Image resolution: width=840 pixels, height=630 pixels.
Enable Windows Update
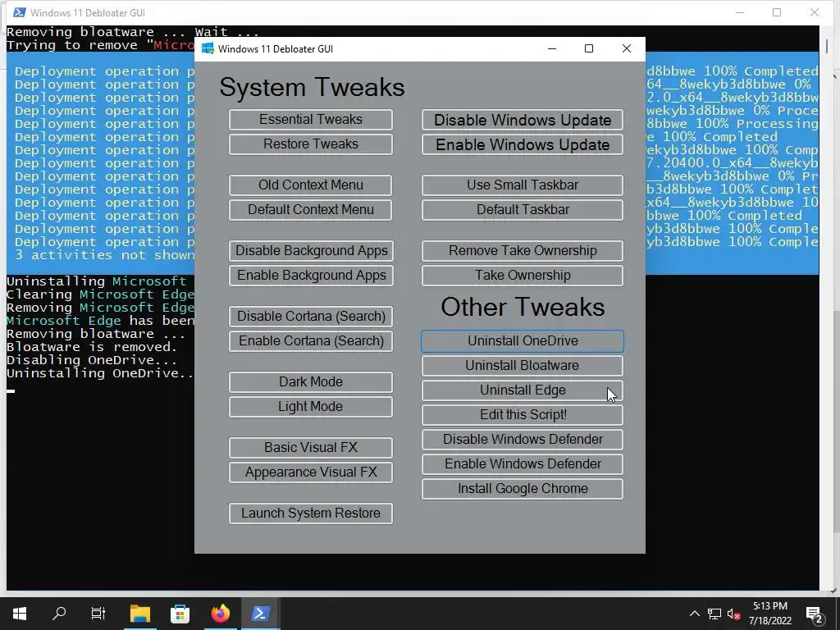523,144
